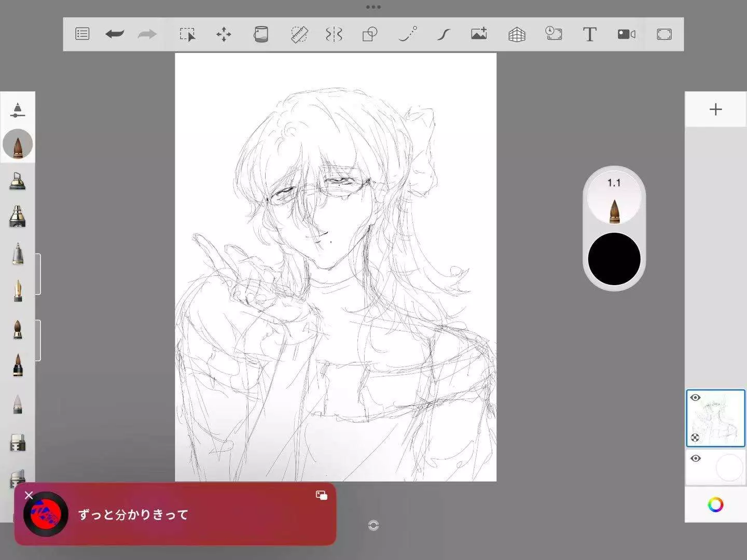Select the selection tool in toolbar
The height and width of the screenshot is (560, 747).
[187, 35]
